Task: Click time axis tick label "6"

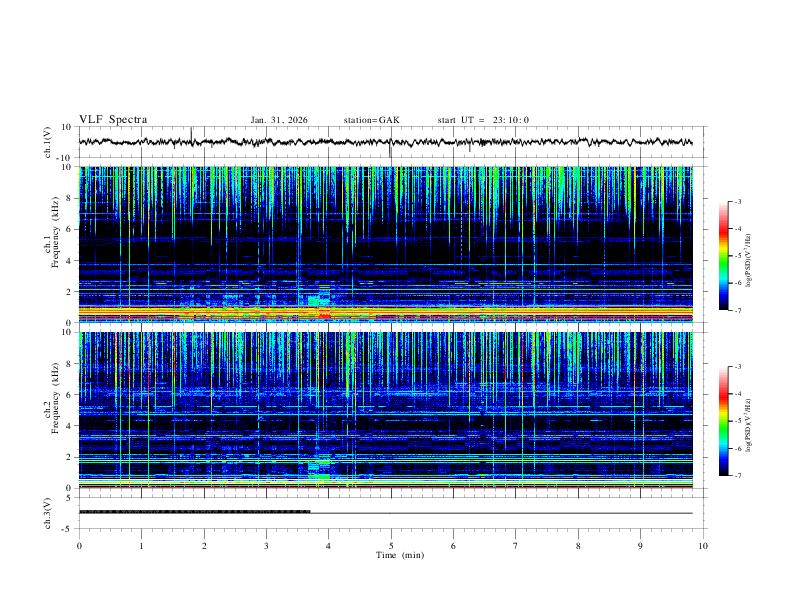Action: tap(454, 546)
